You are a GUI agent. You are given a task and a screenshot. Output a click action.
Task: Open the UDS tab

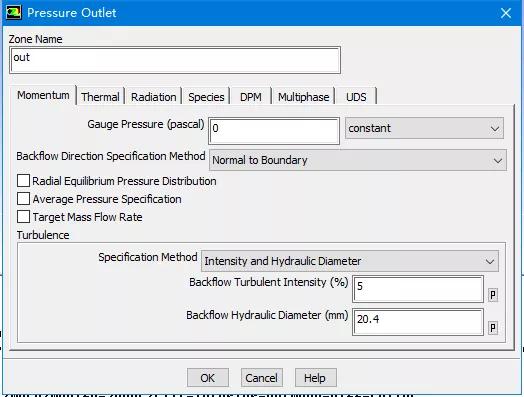coord(356,97)
